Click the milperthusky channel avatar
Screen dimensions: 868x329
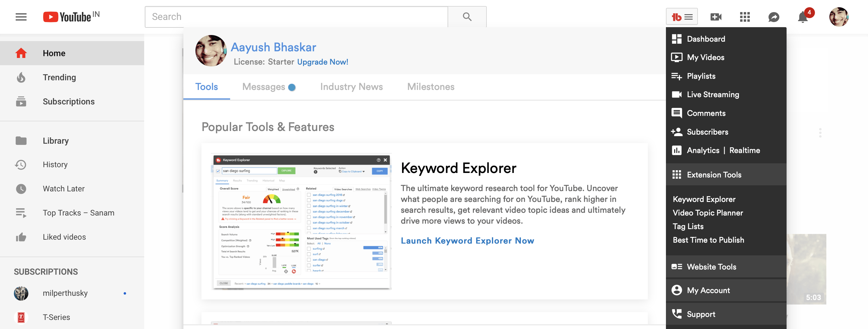(x=21, y=293)
